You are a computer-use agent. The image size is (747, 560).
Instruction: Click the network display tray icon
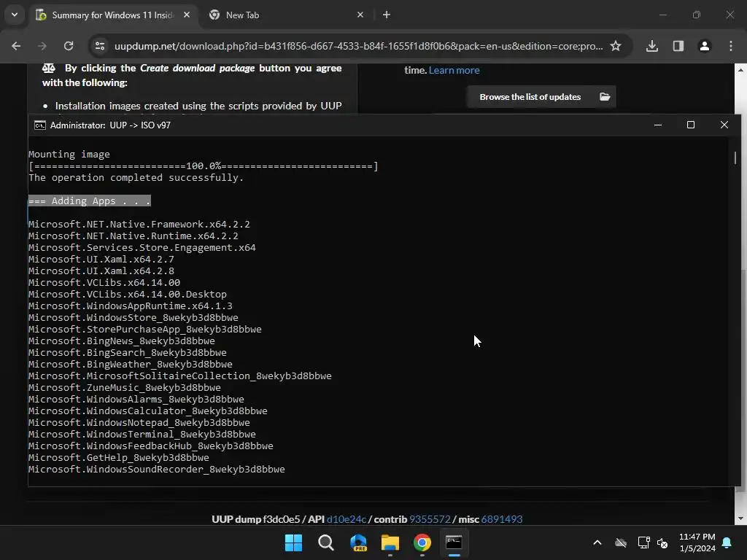[643, 542]
